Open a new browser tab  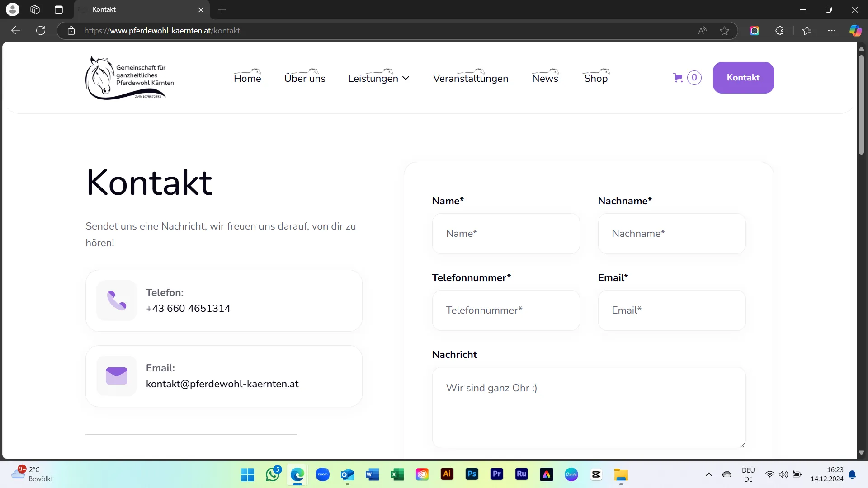pyautogui.click(x=222, y=9)
